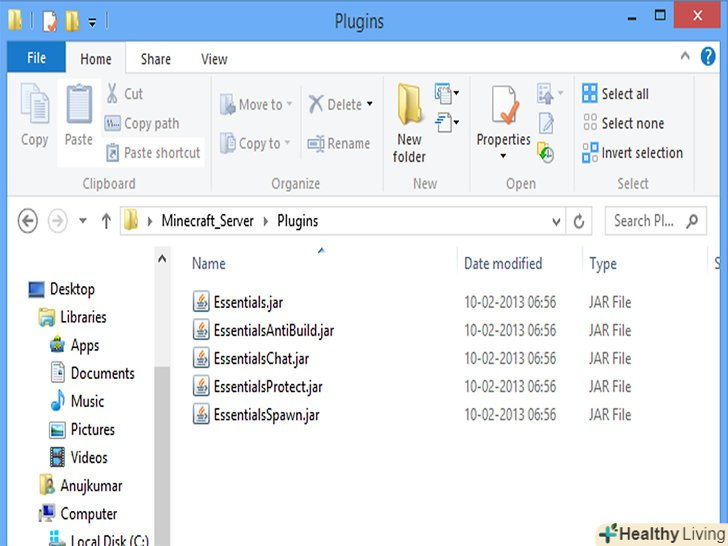
Task: Select the EssentialsChat.jar file
Action: click(261, 358)
